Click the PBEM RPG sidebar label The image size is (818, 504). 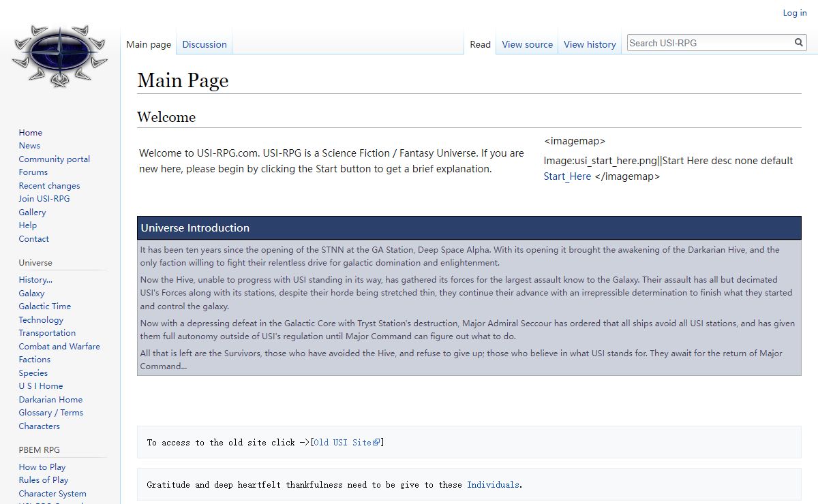pyautogui.click(x=40, y=450)
